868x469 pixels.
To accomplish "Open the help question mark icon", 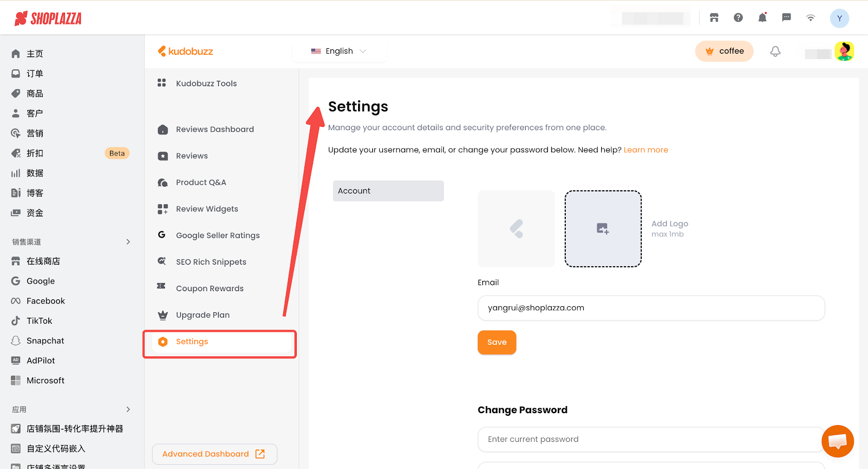I will [738, 18].
